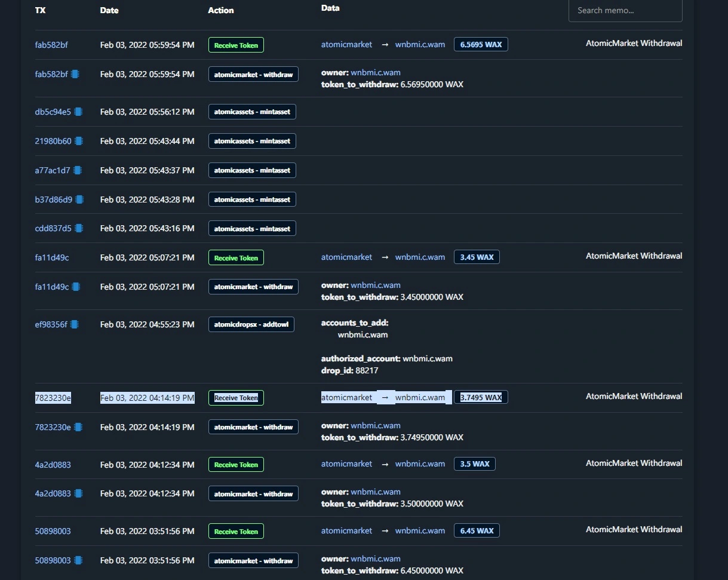Click atomicmarket - withdraw badge in 7823230e row
This screenshot has width=728, height=580.
point(253,427)
